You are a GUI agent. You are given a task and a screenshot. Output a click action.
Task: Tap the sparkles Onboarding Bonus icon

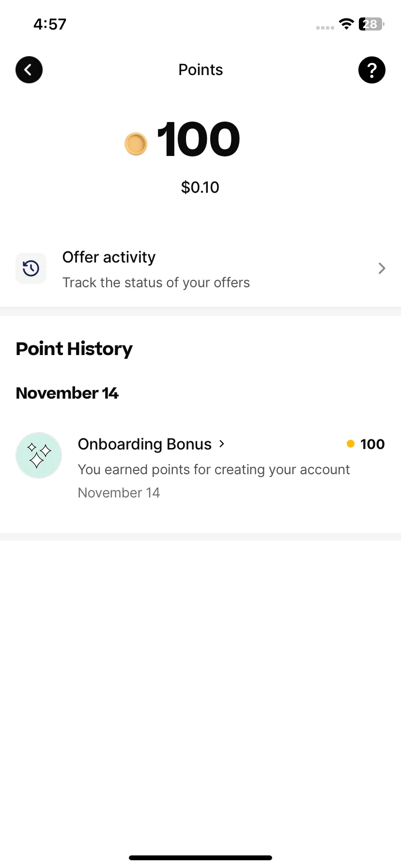coord(39,455)
